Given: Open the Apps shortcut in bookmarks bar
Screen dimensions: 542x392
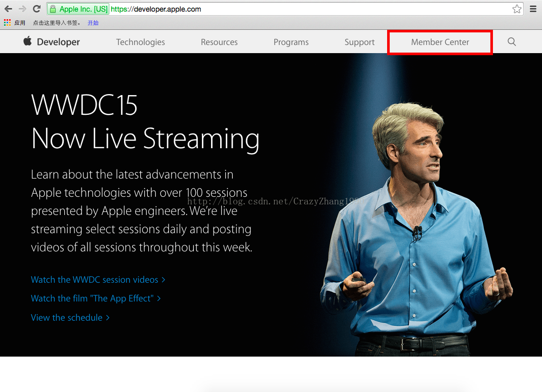Looking at the screenshot, I should point(15,23).
